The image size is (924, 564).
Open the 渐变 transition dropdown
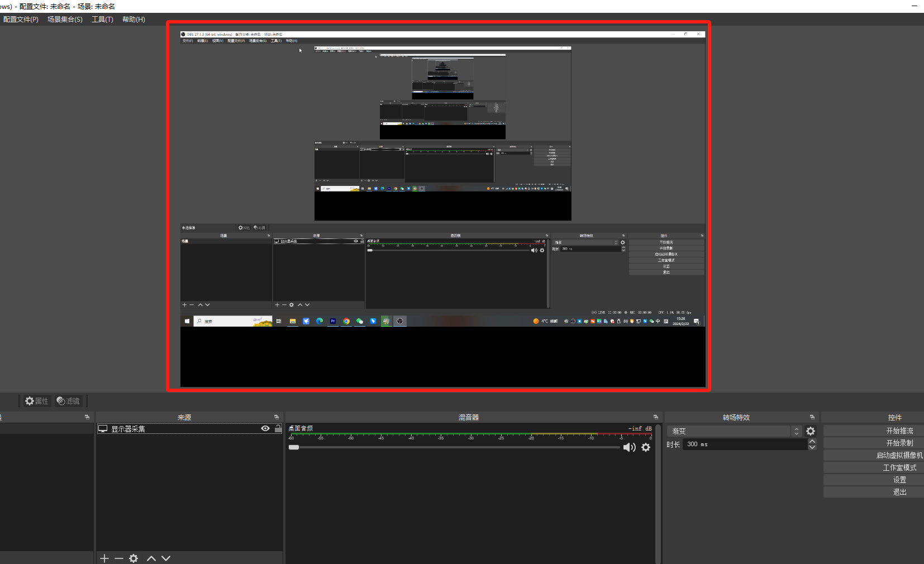tap(734, 431)
